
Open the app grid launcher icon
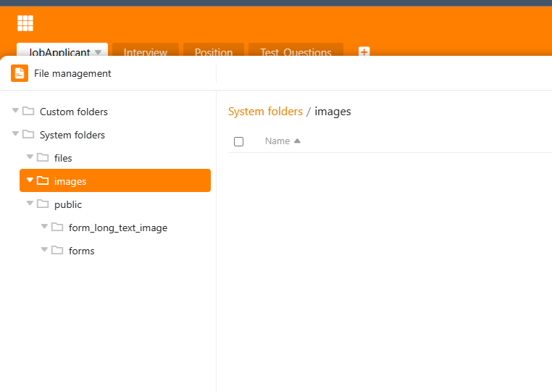point(25,23)
